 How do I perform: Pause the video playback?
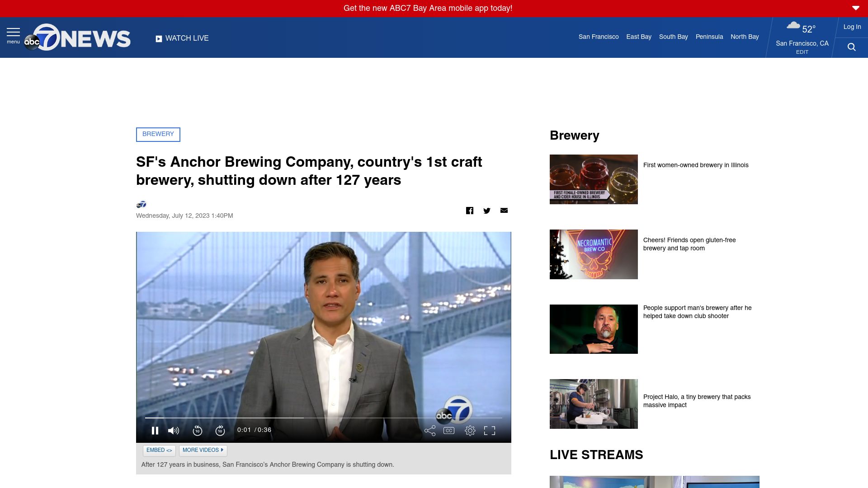[155, 431]
